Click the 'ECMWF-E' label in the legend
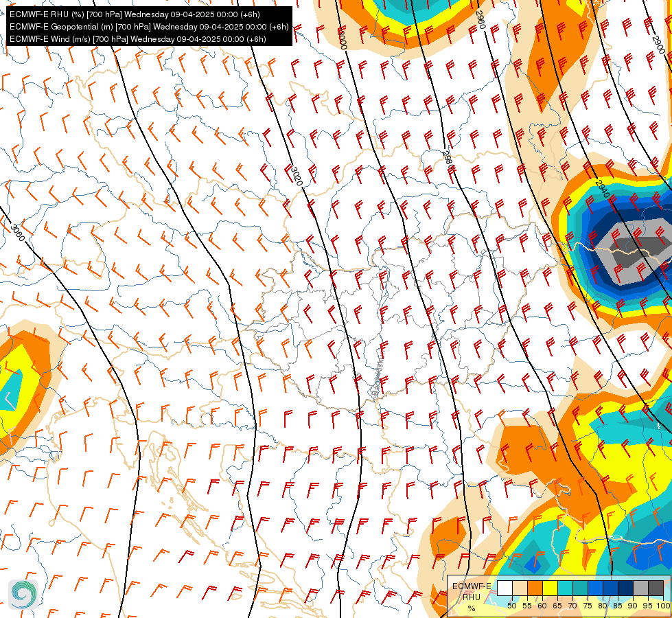 point(472,586)
